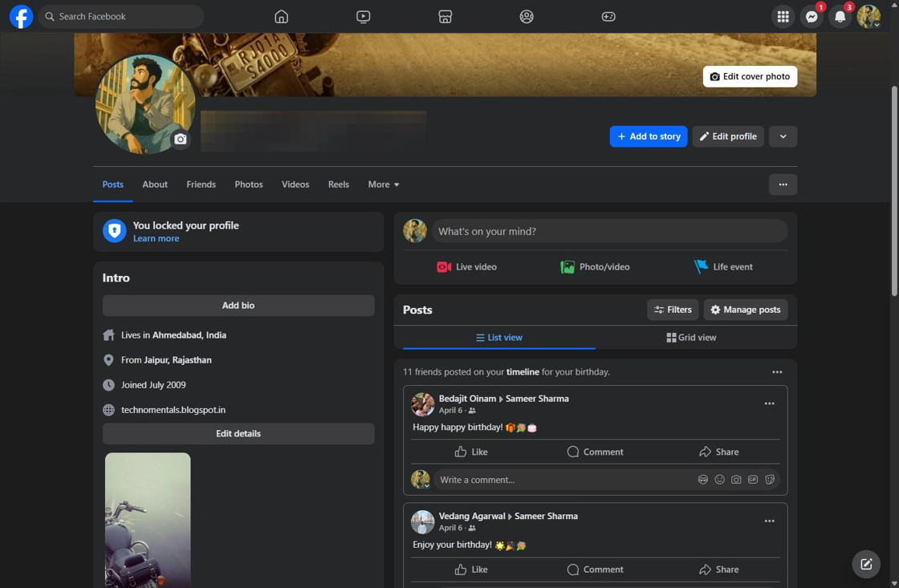This screenshot has width=899, height=588.
Task: Open post Filters
Action: point(673,310)
